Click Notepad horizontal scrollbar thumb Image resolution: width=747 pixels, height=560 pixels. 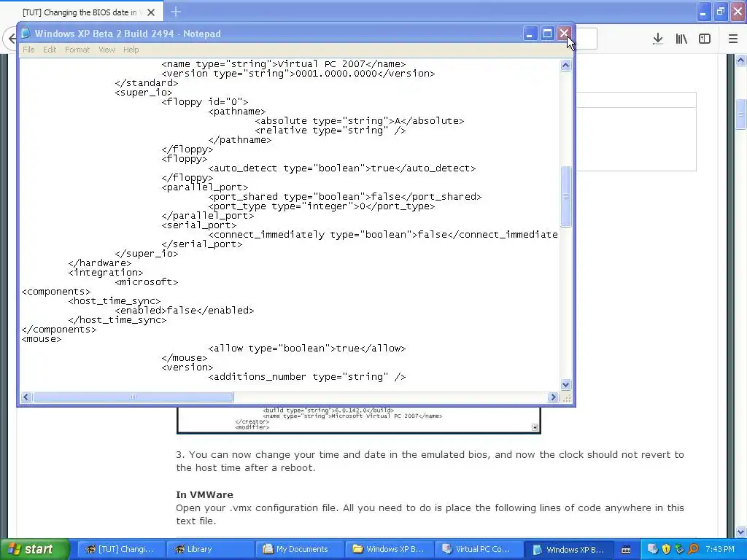tap(133, 397)
